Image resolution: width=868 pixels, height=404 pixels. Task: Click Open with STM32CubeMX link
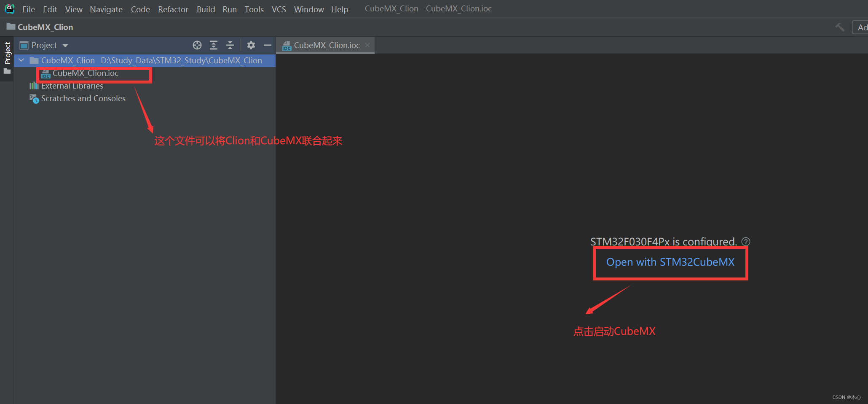point(670,262)
